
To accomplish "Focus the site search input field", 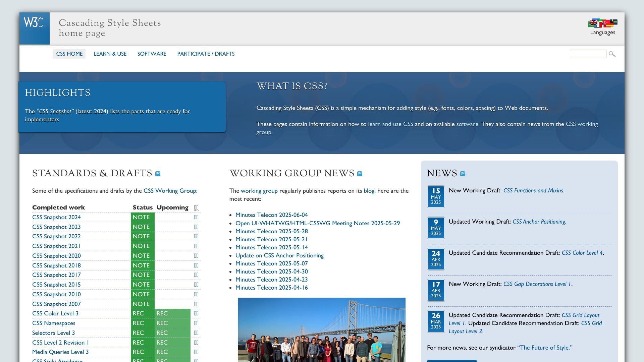I will (x=588, y=54).
